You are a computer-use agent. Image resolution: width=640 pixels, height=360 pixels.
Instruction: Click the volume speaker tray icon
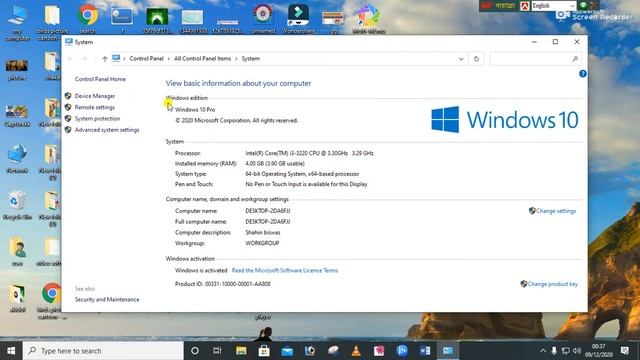point(576,351)
